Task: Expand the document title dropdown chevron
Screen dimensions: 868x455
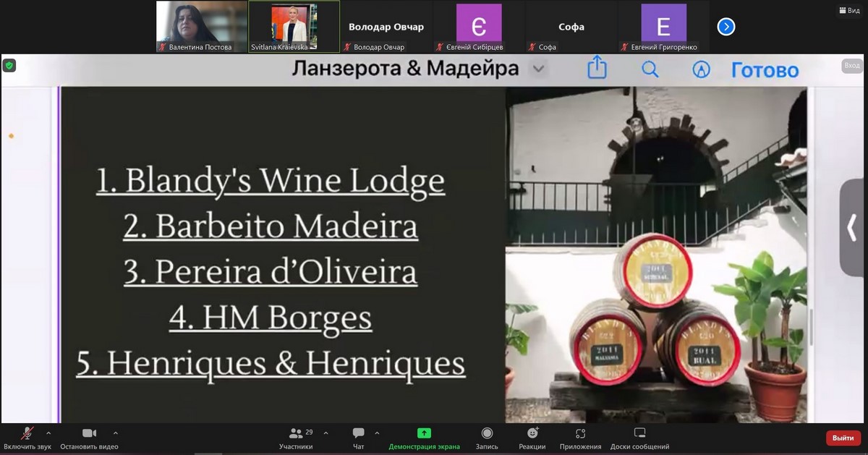Action: pos(537,69)
